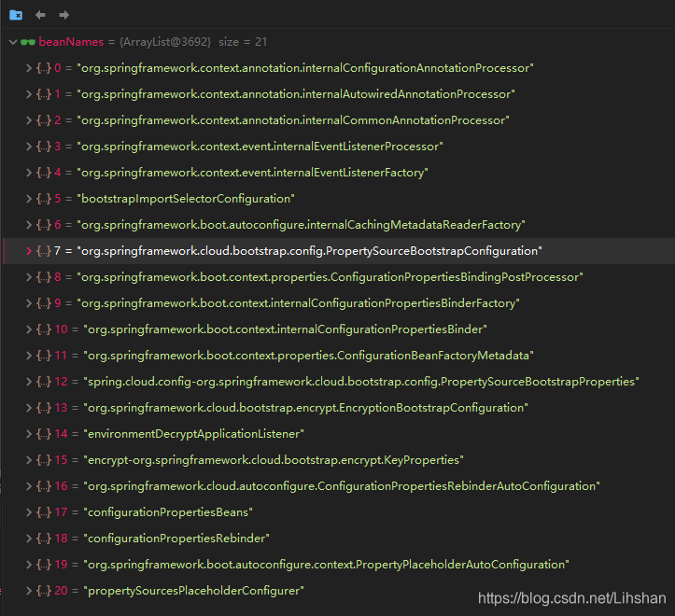Click the object icon of element 1
The height and width of the screenshot is (616, 675).
(x=44, y=94)
